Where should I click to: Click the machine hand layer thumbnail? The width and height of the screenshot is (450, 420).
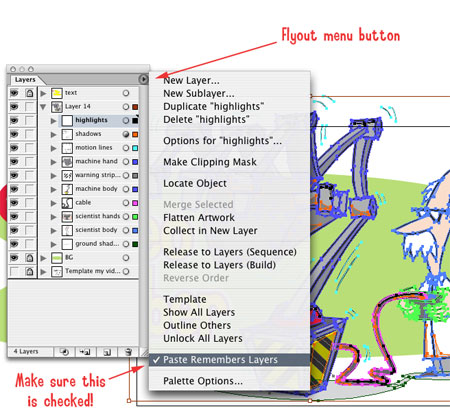(67, 162)
